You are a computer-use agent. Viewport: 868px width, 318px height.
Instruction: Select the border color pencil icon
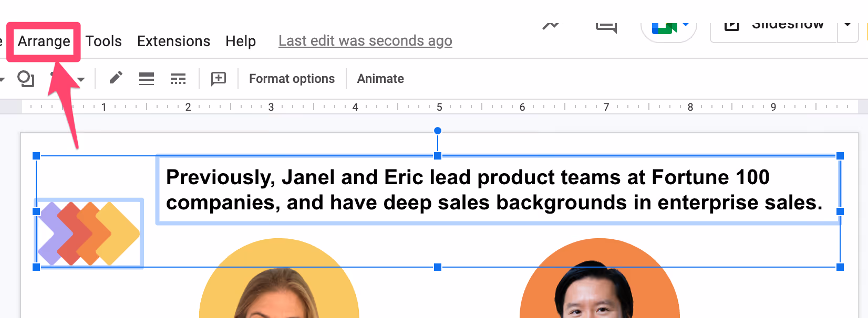(x=116, y=78)
